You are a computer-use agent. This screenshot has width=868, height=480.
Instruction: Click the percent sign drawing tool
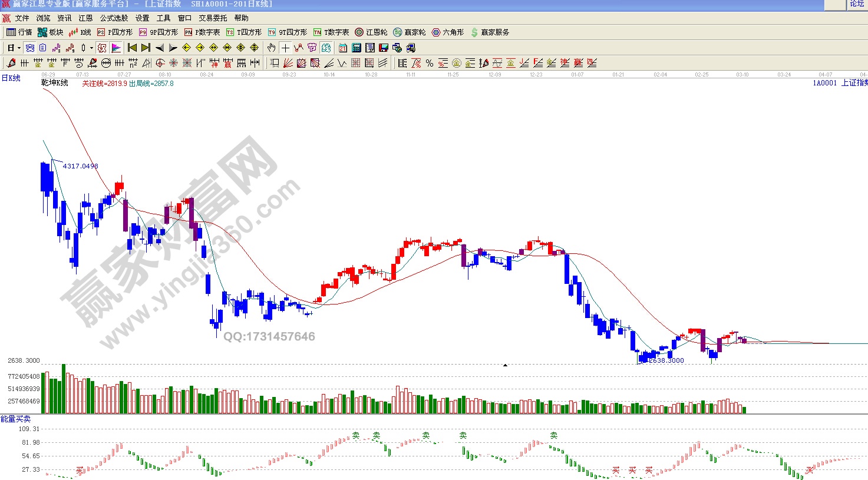pos(430,63)
